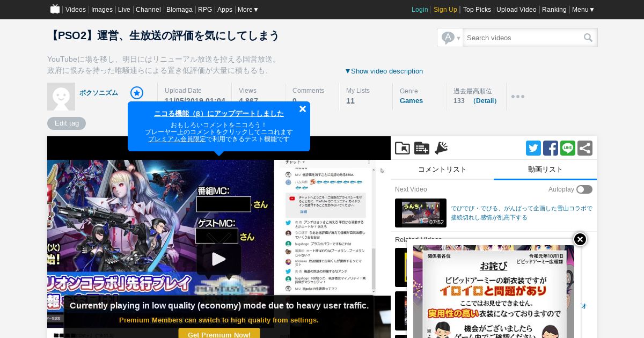
Task: Open uploader's avatar image
Action: 61,97
